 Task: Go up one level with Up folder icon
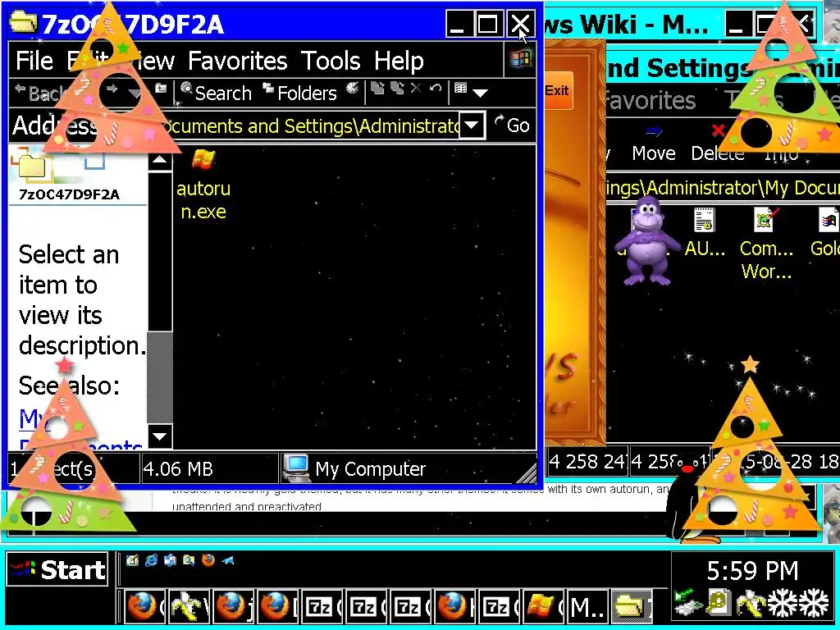click(x=161, y=89)
